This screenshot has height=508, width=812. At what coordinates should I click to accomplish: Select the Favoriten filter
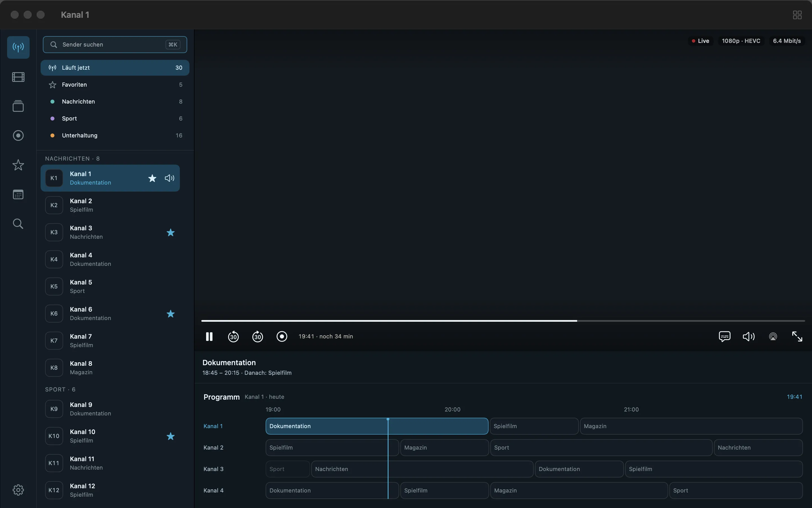[x=115, y=85]
